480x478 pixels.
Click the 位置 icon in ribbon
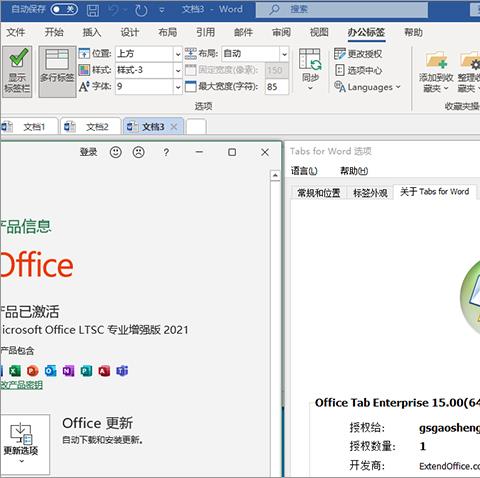(84, 54)
